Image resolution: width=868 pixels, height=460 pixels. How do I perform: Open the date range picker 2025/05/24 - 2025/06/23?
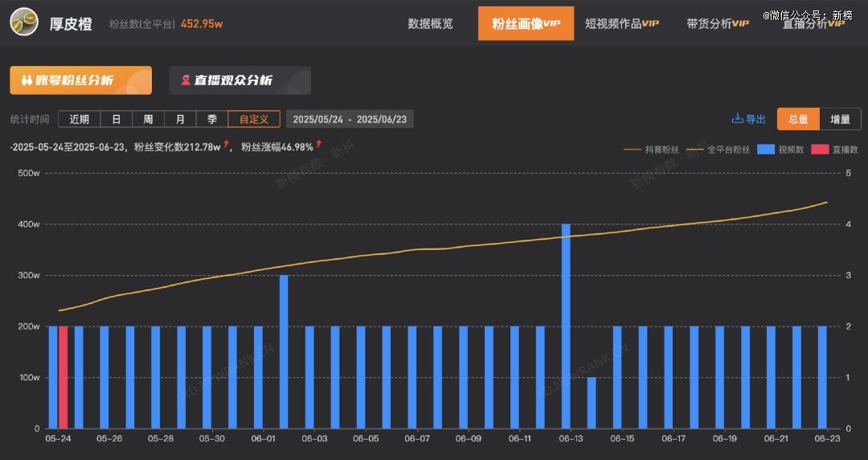350,119
